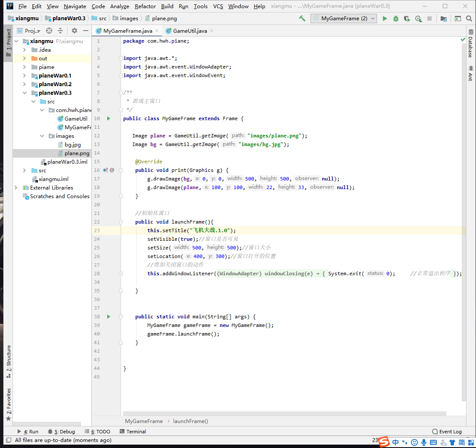Click the editor horizontal scrollbar
Viewport: 476px width, 448px height.
tap(284, 414)
